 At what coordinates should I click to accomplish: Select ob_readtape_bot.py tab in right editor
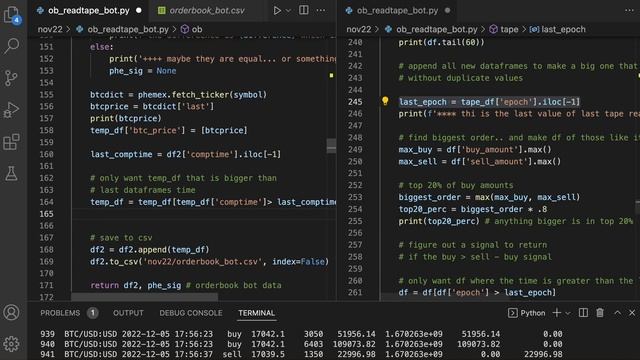click(x=397, y=11)
